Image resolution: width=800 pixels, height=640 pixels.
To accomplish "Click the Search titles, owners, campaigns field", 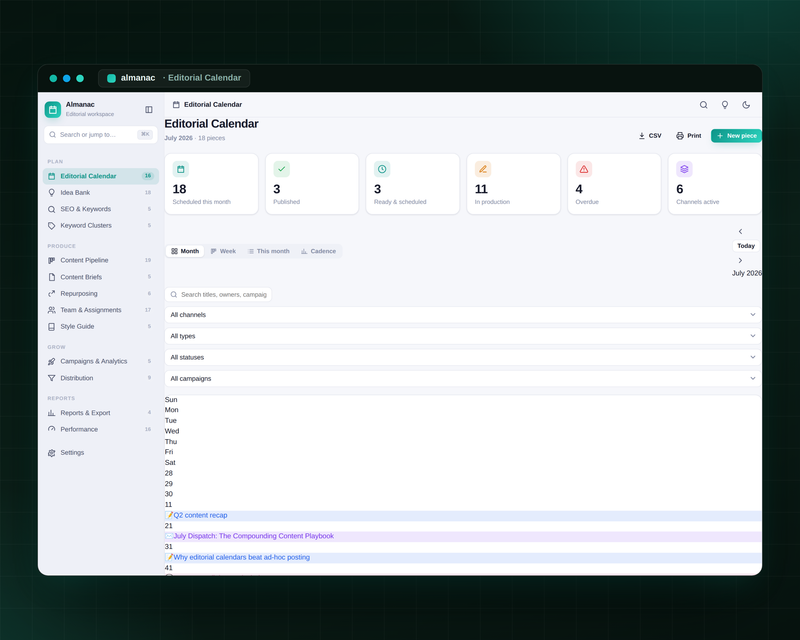I will [x=218, y=294].
